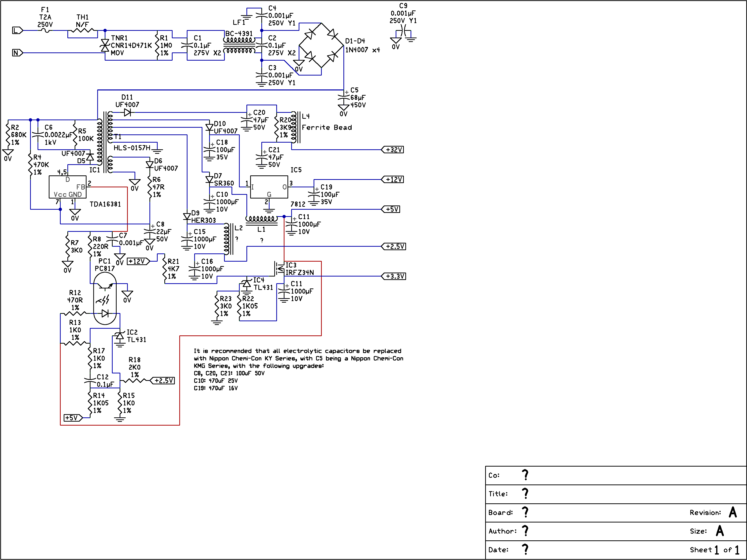Click the N mains input port symbol
This screenshot has width=747, height=560.
coord(18,53)
